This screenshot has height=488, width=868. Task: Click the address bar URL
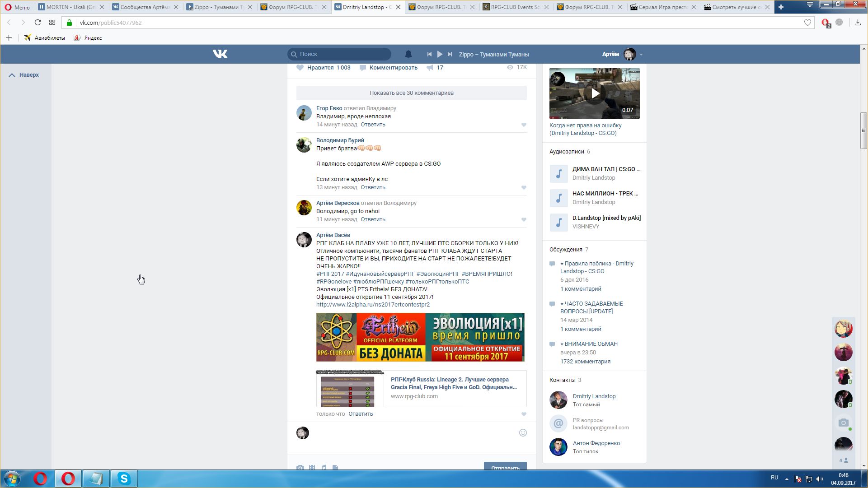pos(111,23)
